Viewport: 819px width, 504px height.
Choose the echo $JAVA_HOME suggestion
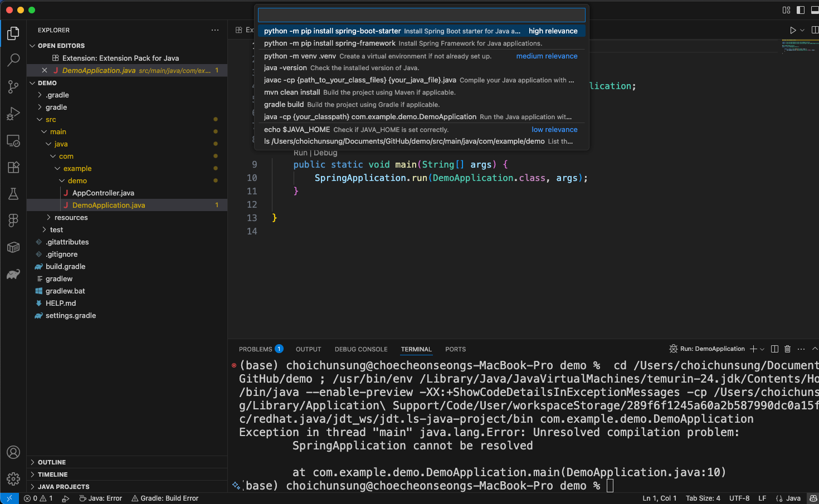coord(422,130)
